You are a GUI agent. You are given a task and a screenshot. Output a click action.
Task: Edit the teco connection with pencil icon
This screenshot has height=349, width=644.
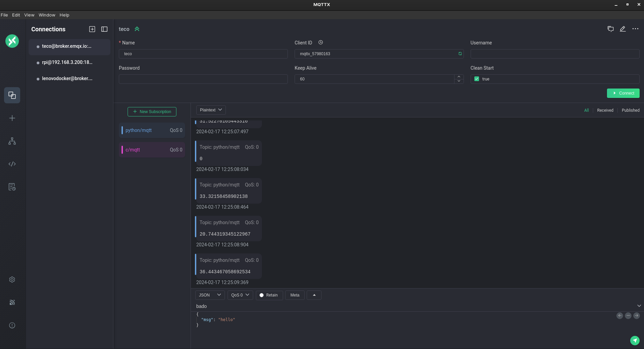623,29
